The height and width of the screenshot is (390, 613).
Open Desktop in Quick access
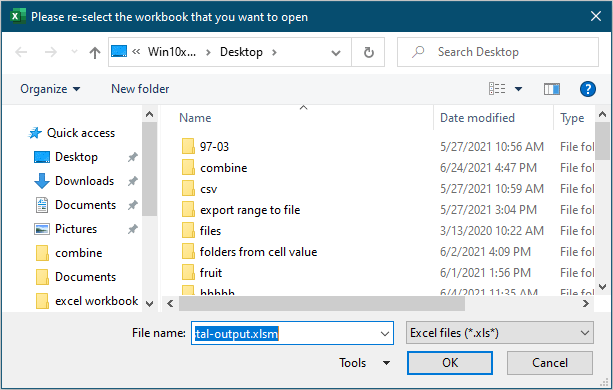76,157
